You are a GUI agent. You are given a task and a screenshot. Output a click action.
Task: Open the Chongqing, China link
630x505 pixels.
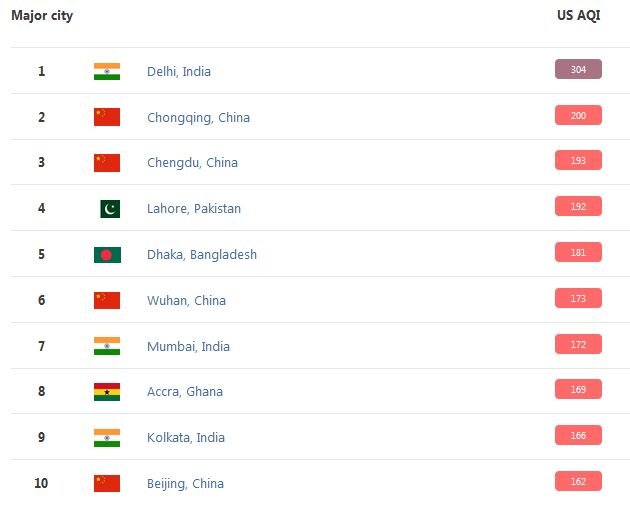198,118
